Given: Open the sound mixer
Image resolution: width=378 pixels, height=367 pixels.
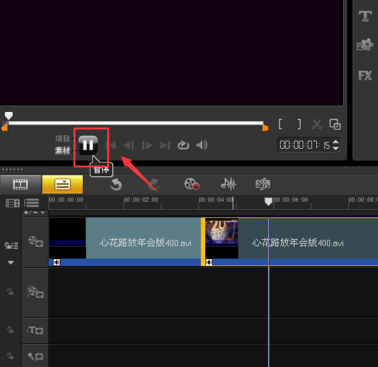Looking at the screenshot, I should (x=229, y=184).
